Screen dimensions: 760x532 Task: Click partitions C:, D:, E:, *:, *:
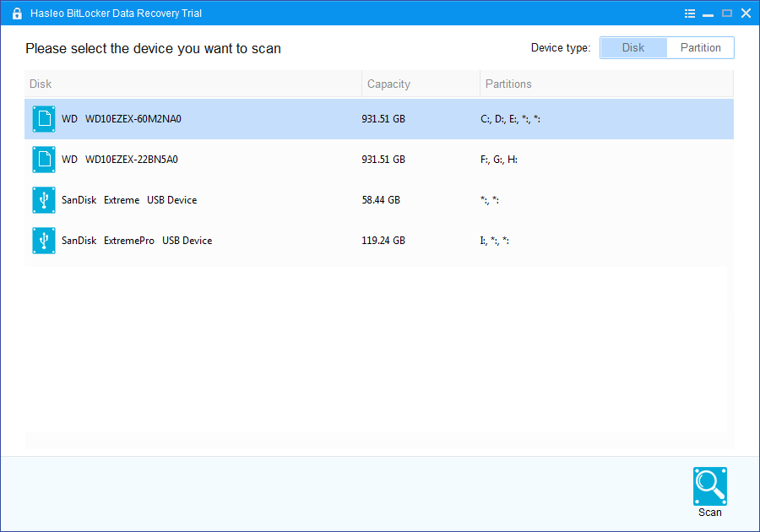point(510,119)
